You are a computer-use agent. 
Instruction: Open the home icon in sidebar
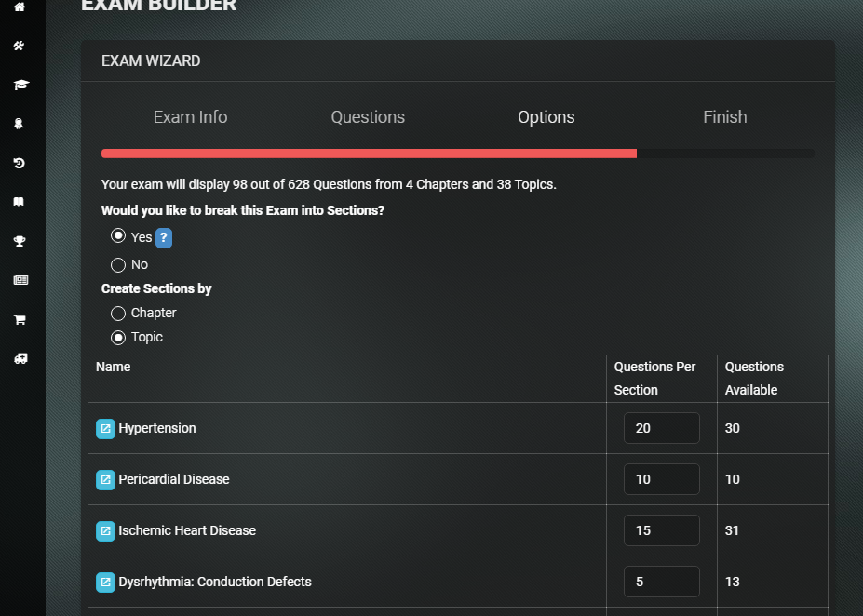coord(20,7)
